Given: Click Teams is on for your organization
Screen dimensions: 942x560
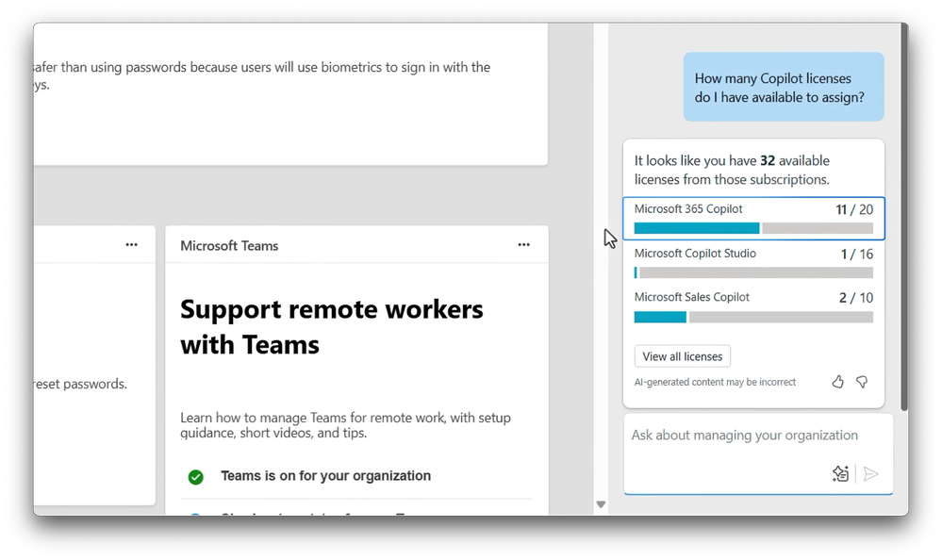Looking at the screenshot, I should click(x=325, y=476).
